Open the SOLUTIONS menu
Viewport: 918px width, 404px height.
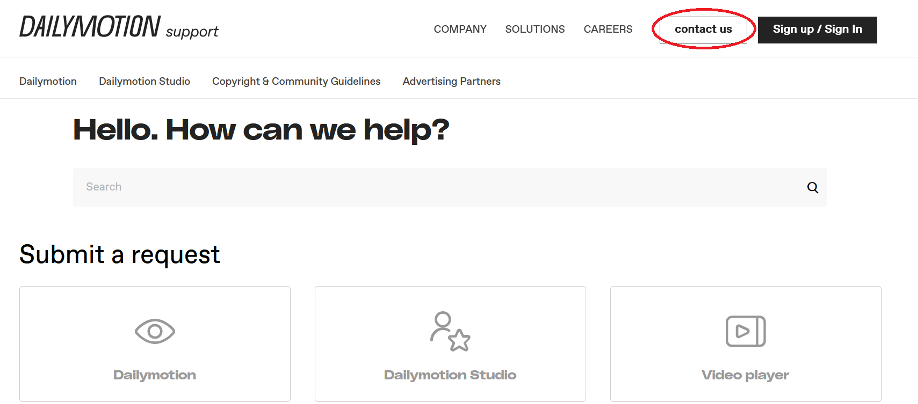(535, 29)
